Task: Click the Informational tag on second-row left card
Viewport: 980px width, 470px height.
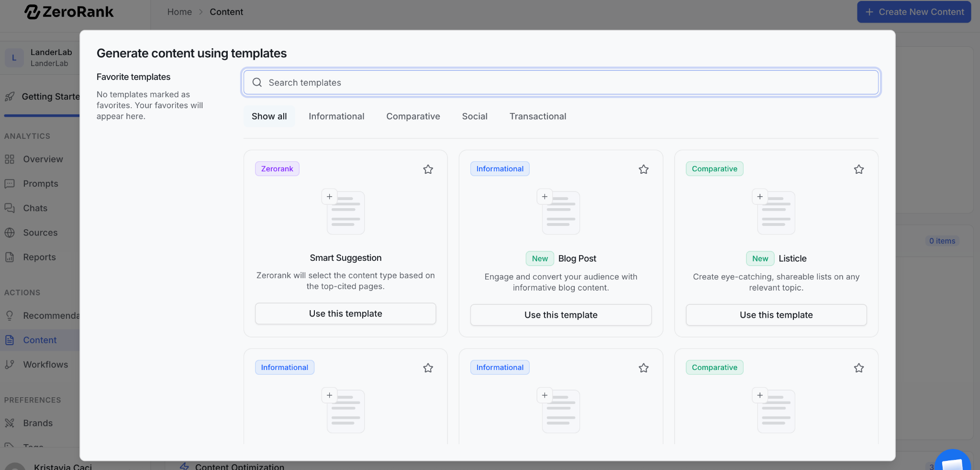Action: [285, 368]
